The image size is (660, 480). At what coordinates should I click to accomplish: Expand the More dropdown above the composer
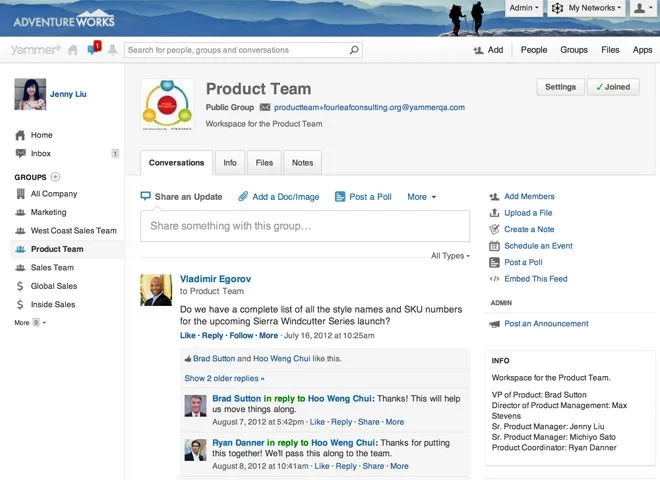[421, 197]
